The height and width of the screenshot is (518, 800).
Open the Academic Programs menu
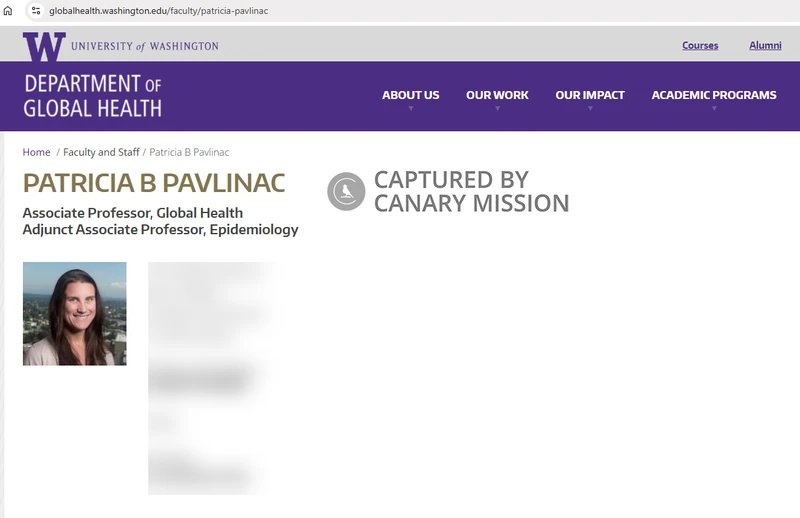coord(714,95)
